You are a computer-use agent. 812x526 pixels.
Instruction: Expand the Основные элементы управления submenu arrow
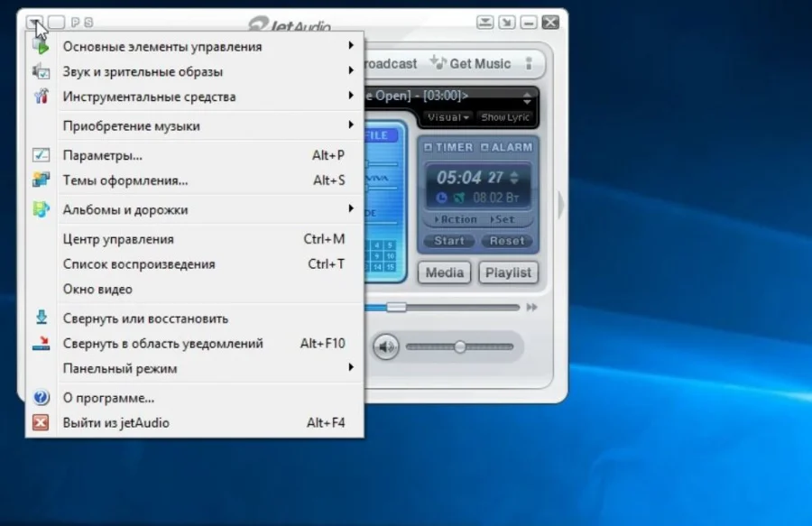point(351,45)
